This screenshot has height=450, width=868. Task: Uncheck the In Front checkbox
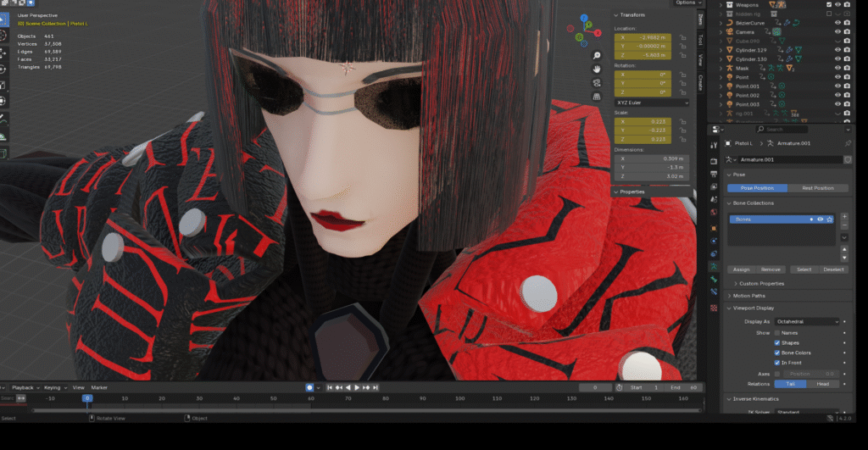[x=778, y=363]
